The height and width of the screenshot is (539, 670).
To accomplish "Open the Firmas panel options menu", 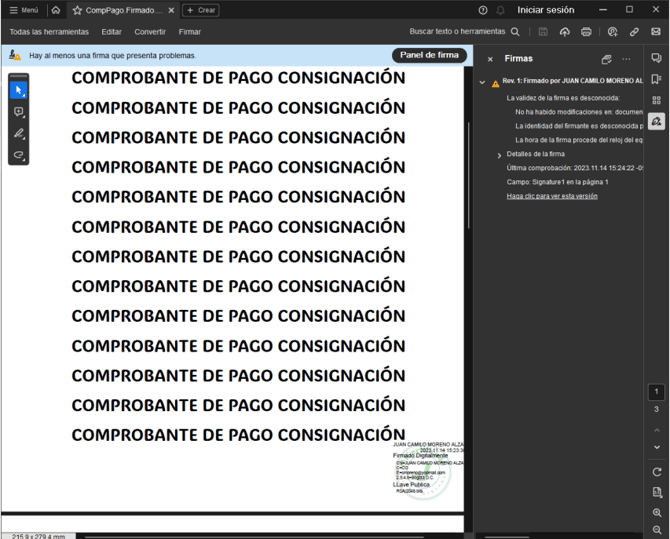I will (x=627, y=59).
